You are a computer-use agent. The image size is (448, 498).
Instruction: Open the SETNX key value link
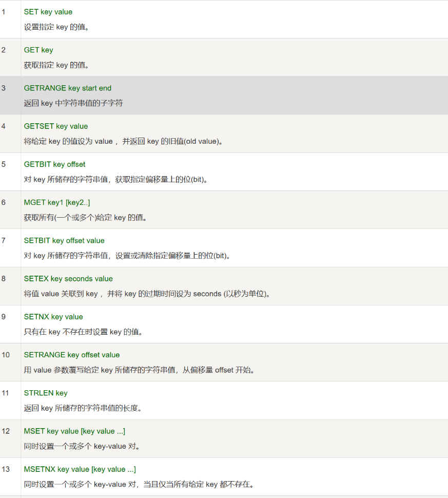[x=53, y=317]
